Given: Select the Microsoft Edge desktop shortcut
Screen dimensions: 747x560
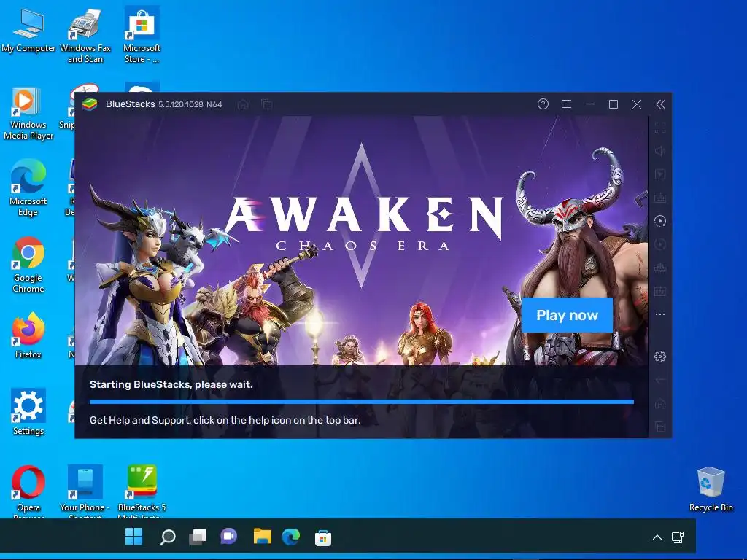Looking at the screenshot, I should pos(28,189).
